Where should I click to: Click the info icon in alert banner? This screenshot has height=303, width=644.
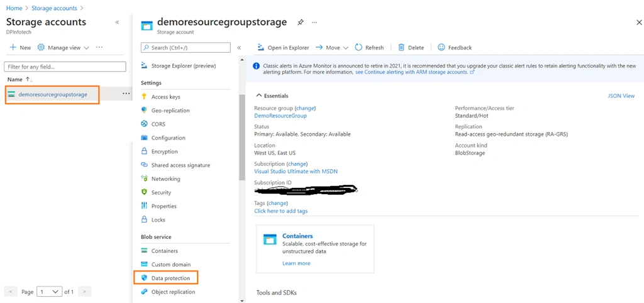(x=257, y=65)
